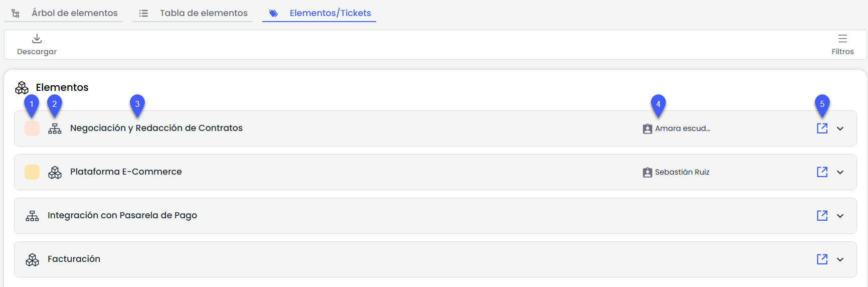Image resolution: width=868 pixels, height=287 pixels.
Task: Open Negociación y Redacción de Contratos external link
Action: pyautogui.click(x=822, y=128)
